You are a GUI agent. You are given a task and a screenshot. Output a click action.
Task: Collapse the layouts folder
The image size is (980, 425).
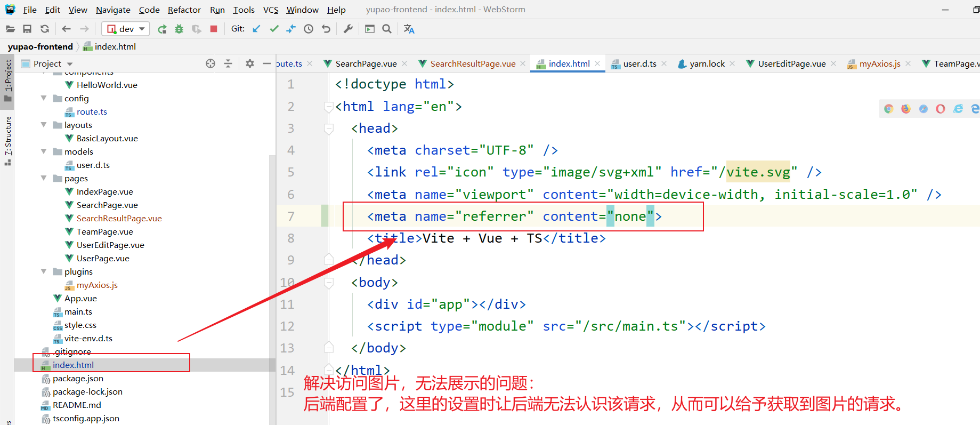(x=44, y=125)
